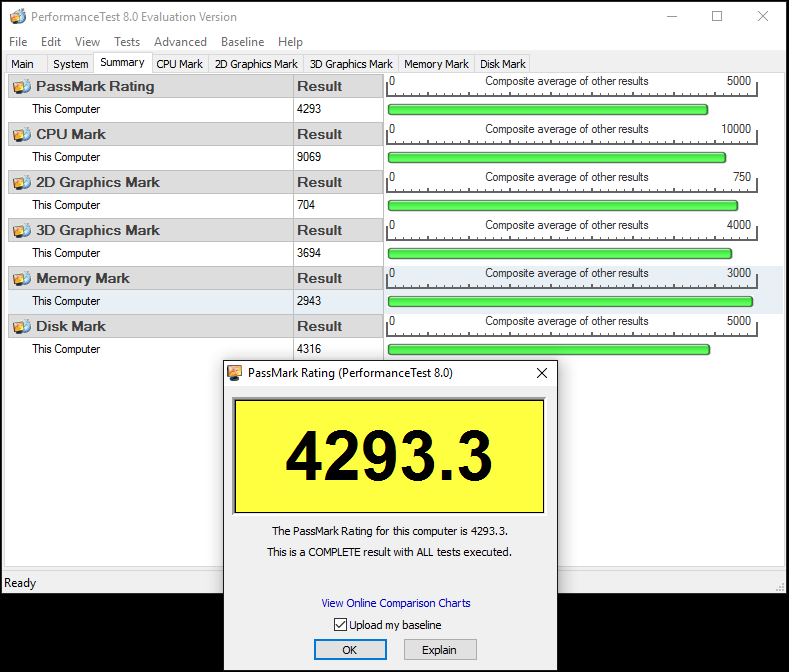Open the Help menu
This screenshot has height=672, width=789.
click(290, 42)
